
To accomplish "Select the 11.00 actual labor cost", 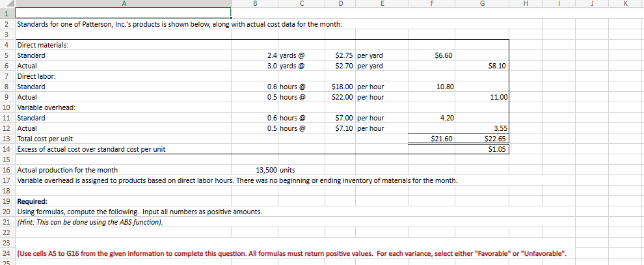I will coord(482,98).
